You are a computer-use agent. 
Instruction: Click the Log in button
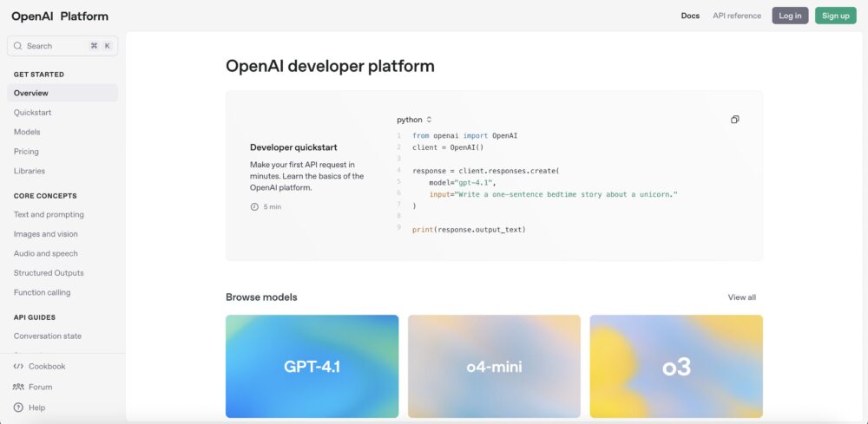790,16
